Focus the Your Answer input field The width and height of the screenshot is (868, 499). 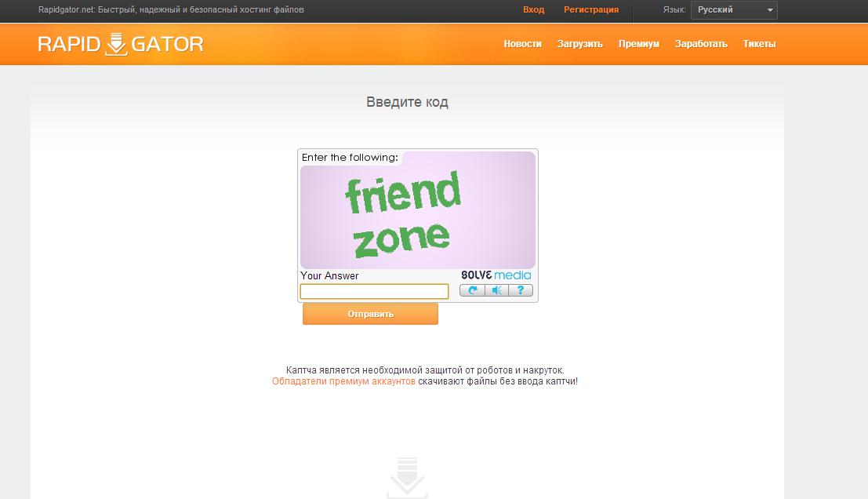click(374, 291)
